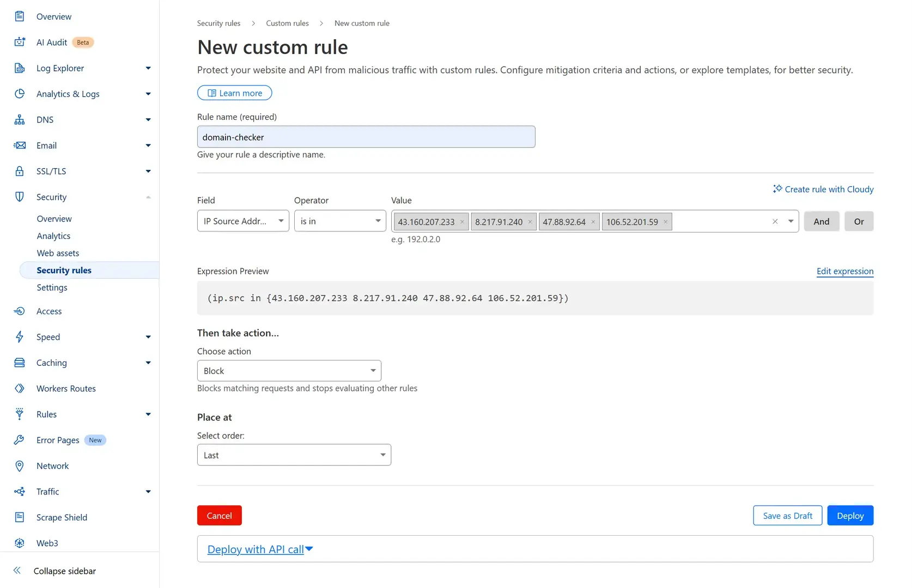Open Security Analytics submenu item

pos(53,236)
